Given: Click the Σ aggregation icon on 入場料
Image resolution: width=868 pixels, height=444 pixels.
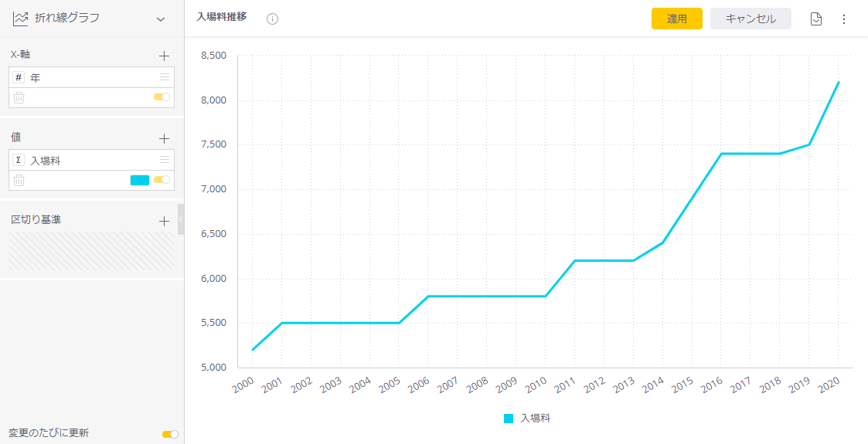Looking at the screenshot, I should coord(19,160).
